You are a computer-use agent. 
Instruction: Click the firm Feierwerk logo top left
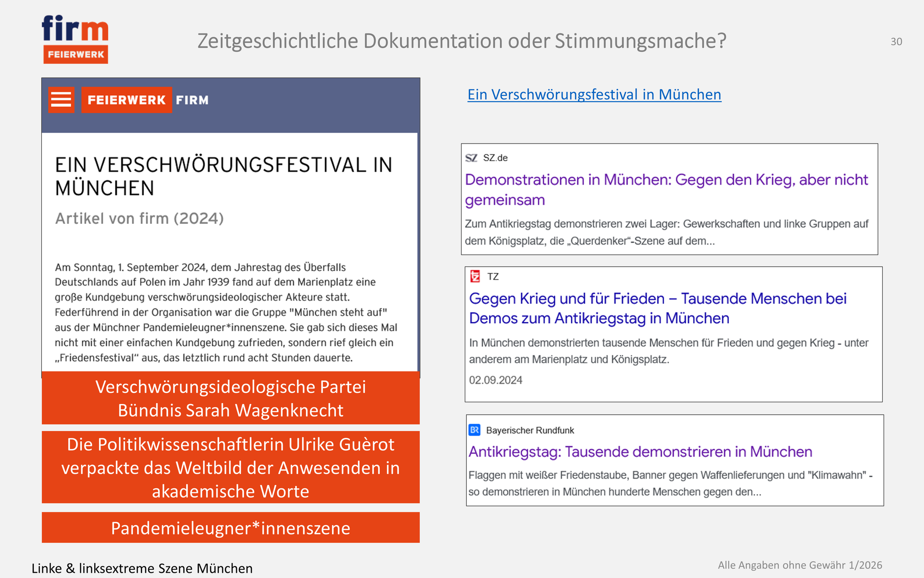tap(75, 39)
